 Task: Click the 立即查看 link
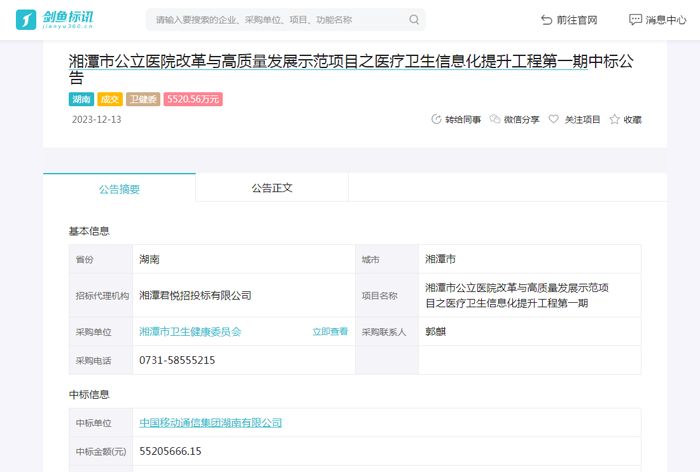(x=330, y=331)
